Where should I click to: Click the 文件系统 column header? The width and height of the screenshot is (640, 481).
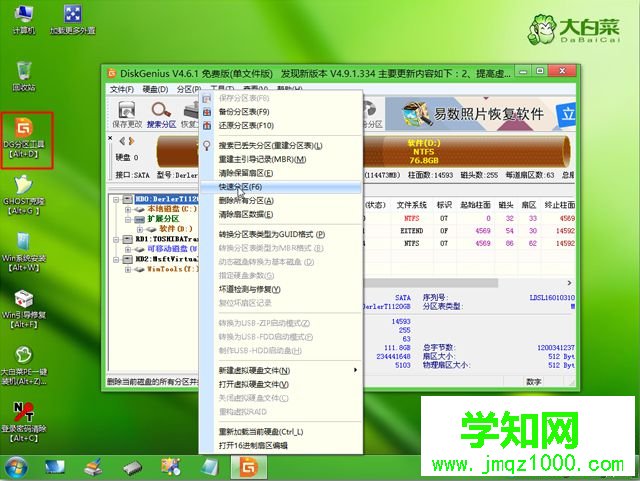[x=411, y=205]
